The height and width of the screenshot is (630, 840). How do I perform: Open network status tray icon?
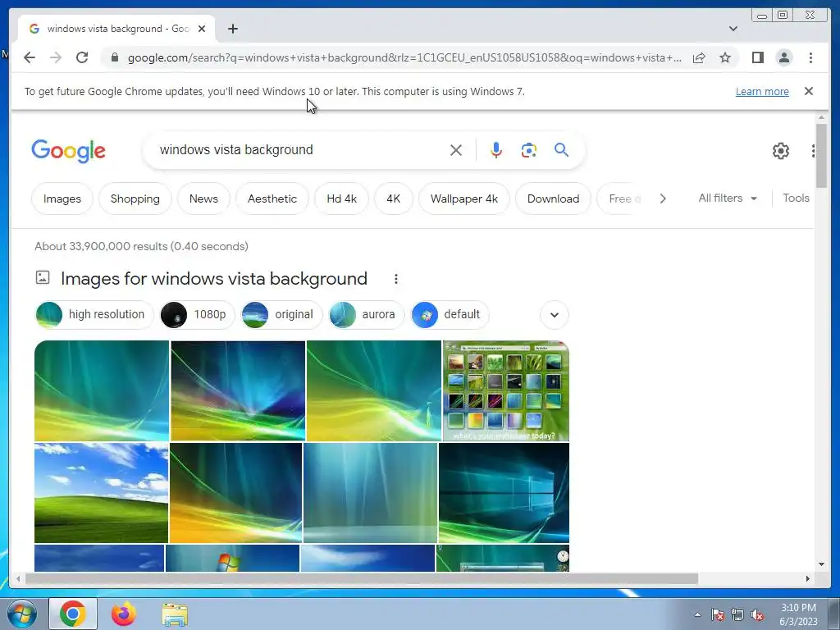(737, 615)
